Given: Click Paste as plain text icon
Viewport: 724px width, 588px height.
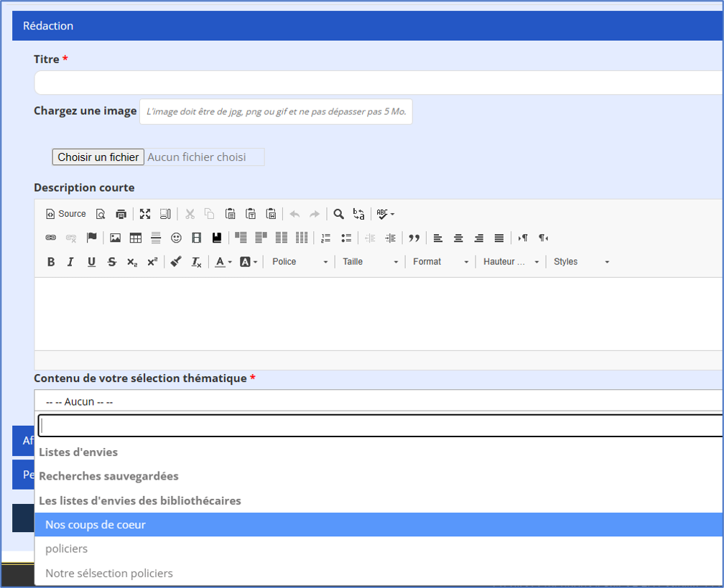Looking at the screenshot, I should click(x=251, y=214).
